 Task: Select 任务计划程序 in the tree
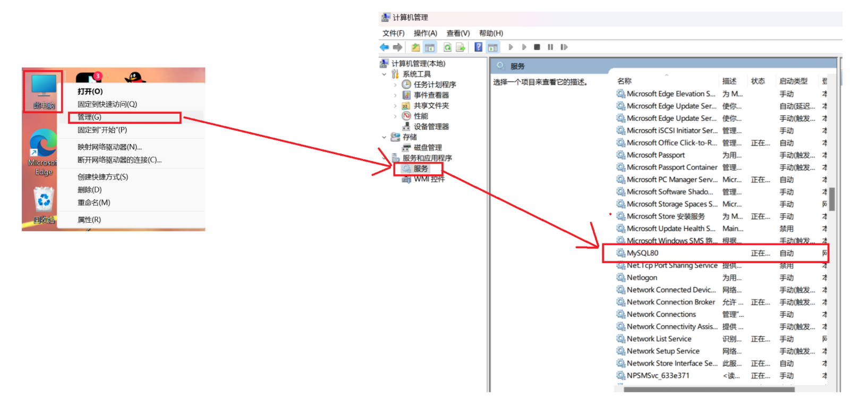pos(435,85)
